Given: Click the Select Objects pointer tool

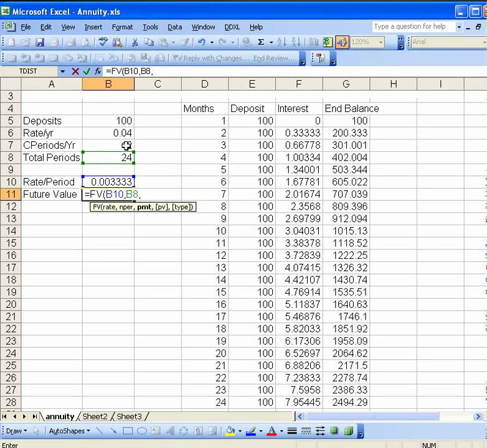Looking at the screenshot, I should 36,431.
